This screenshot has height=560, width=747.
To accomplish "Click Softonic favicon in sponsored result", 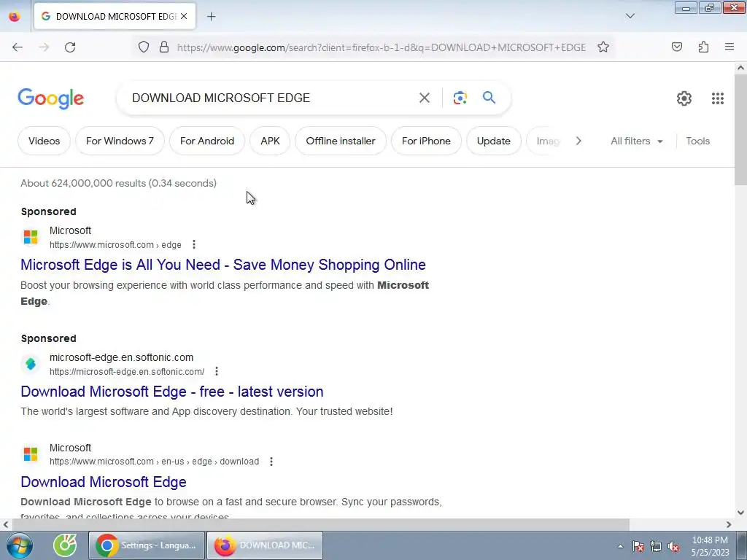I will (x=31, y=364).
